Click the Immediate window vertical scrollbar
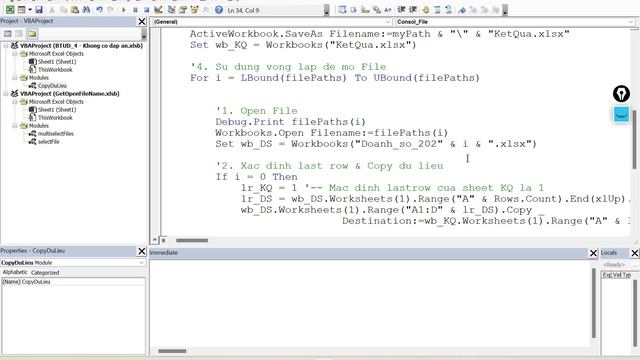The width and height of the screenshot is (640, 360). point(594,303)
